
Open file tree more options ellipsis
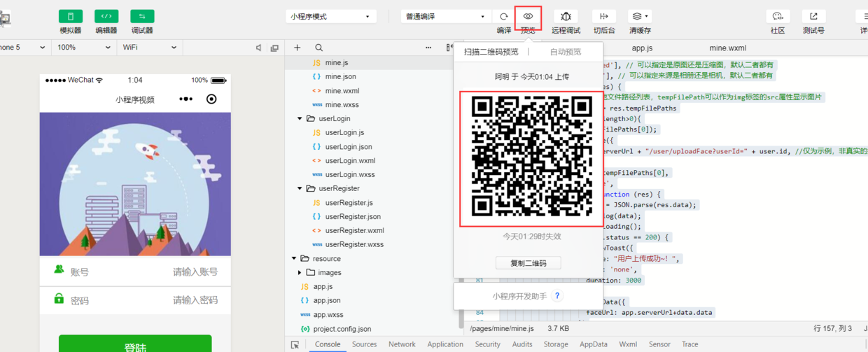(x=428, y=48)
